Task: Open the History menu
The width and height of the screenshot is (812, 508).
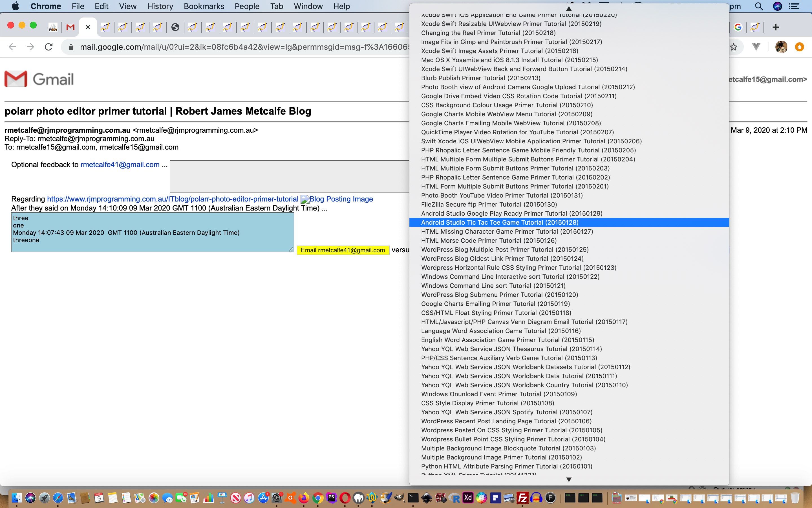Action: (x=160, y=6)
